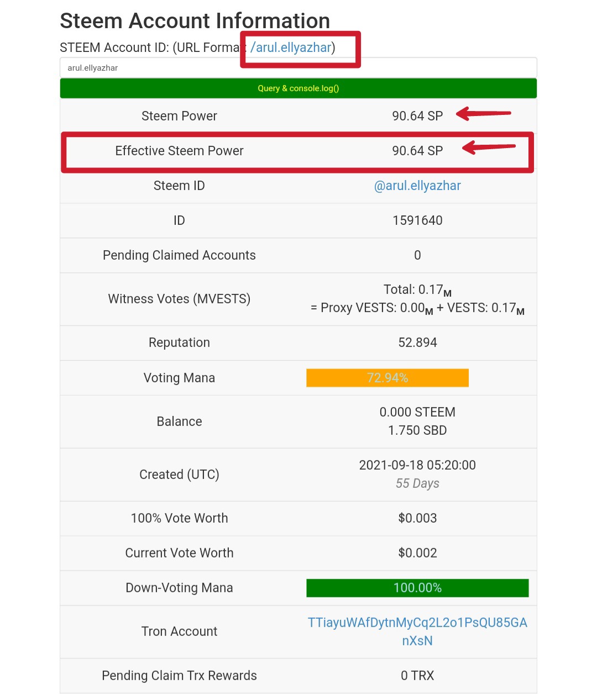Click the Tron Account label
Viewport: 597px width, 700px height.
coord(179,631)
